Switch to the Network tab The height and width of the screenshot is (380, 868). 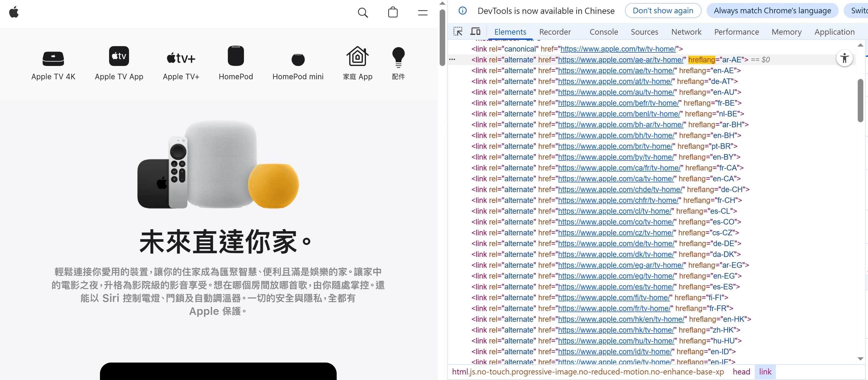pos(686,32)
